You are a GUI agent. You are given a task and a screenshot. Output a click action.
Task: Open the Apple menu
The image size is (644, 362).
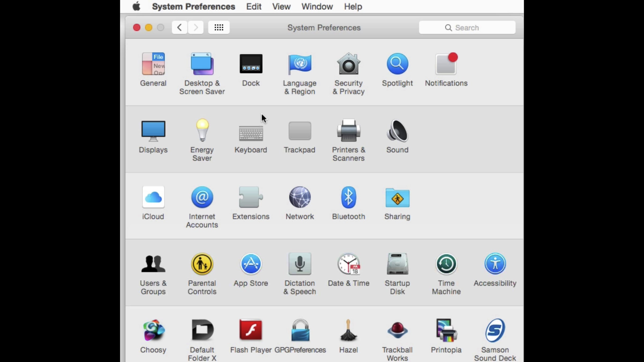(136, 6)
